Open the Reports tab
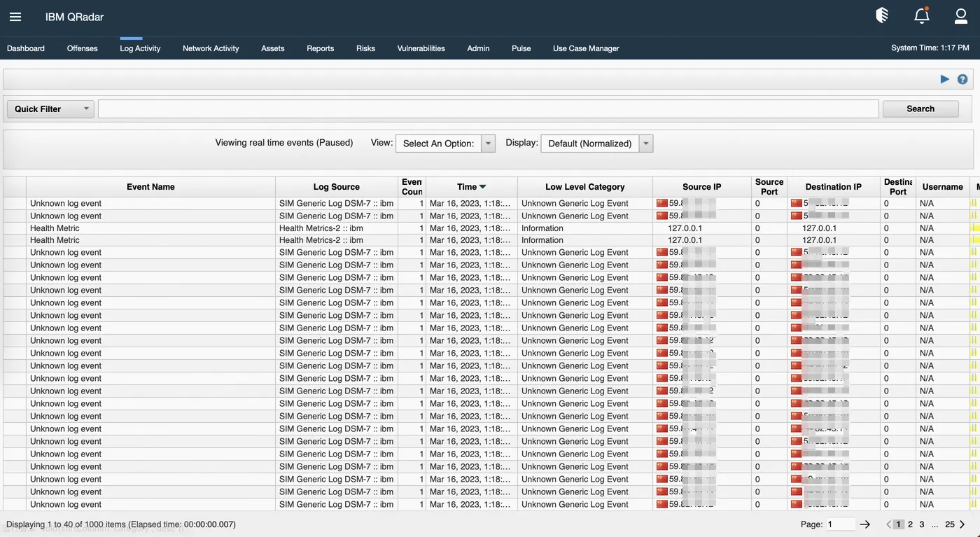Image resolution: width=980 pixels, height=537 pixels. coord(321,48)
